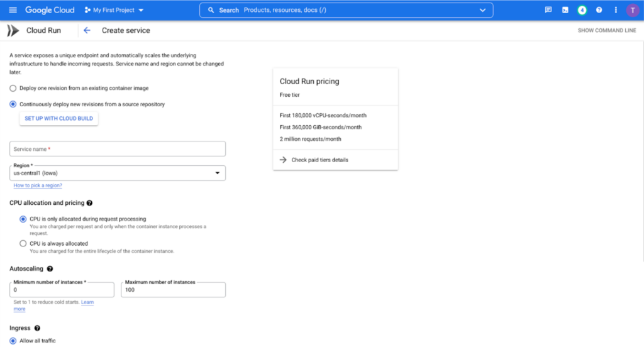644x347 pixels.
Task: Click the Cloud Run pricing heading
Action: pyautogui.click(x=309, y=81)
